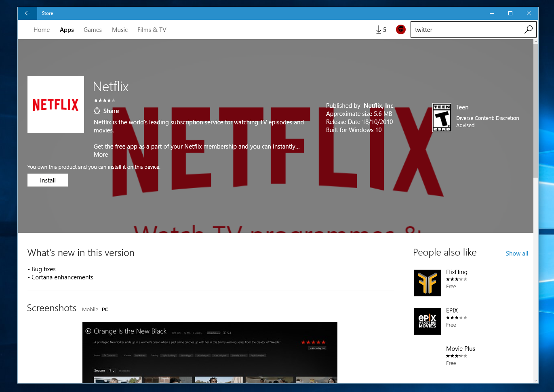Go to the Home tab
This screenshot has width=554, height=392.
coord(42,30)
